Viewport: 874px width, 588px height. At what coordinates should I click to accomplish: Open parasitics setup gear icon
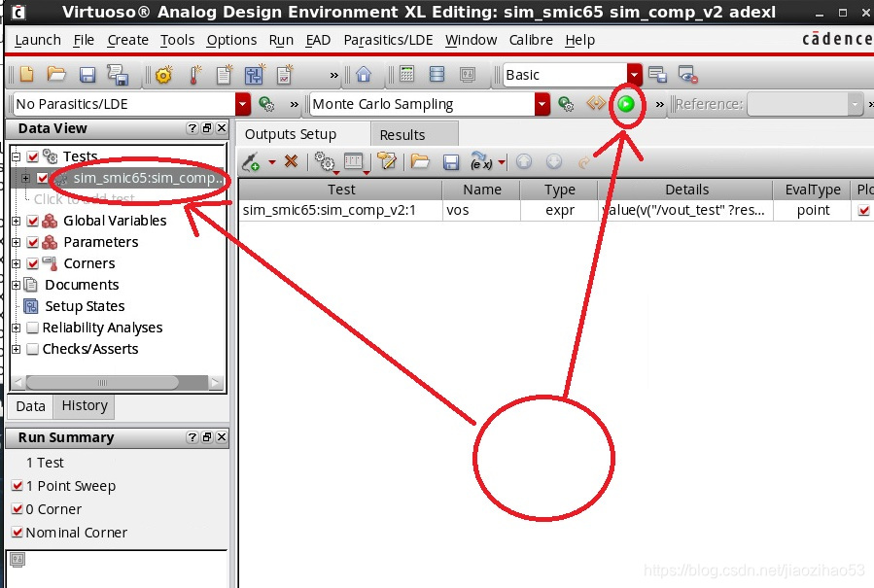266,104
